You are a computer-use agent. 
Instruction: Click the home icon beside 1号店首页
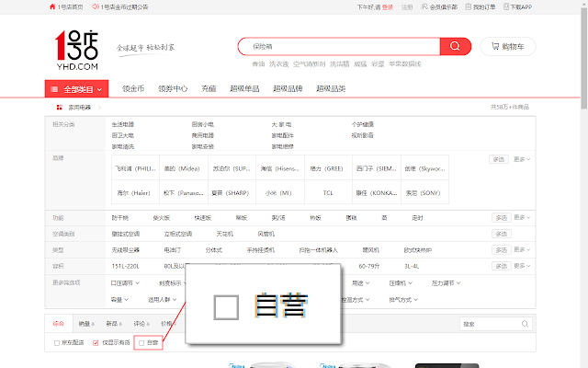click(x=52, y=6)
